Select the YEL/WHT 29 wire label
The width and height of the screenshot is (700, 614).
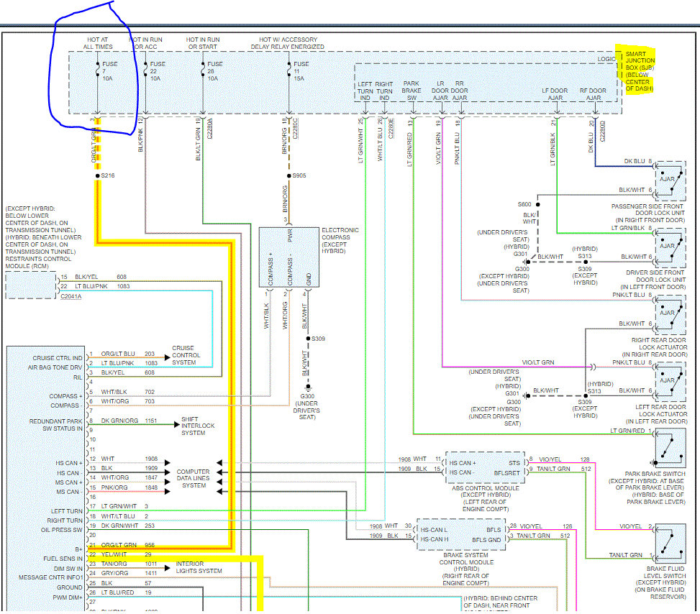[127, 554]
